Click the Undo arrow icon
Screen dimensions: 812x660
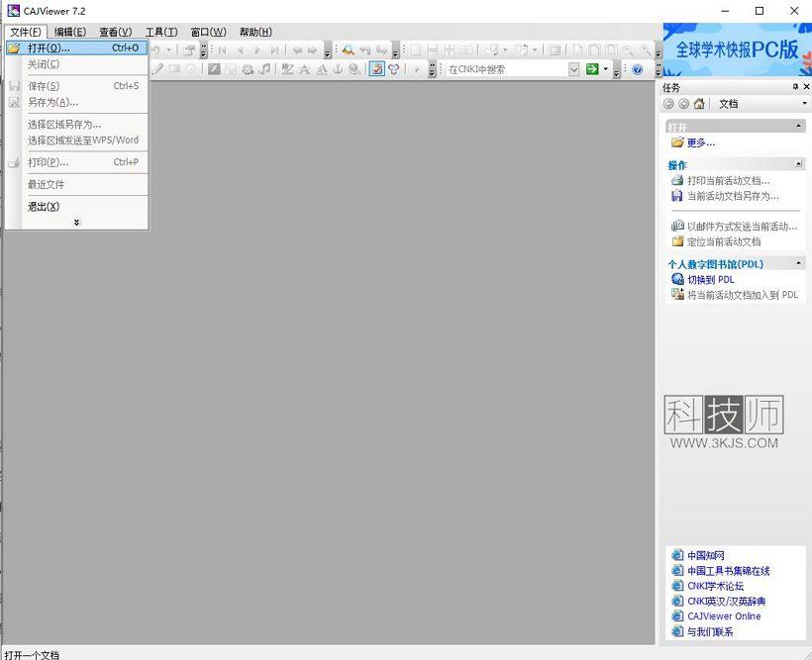(154, 50)
